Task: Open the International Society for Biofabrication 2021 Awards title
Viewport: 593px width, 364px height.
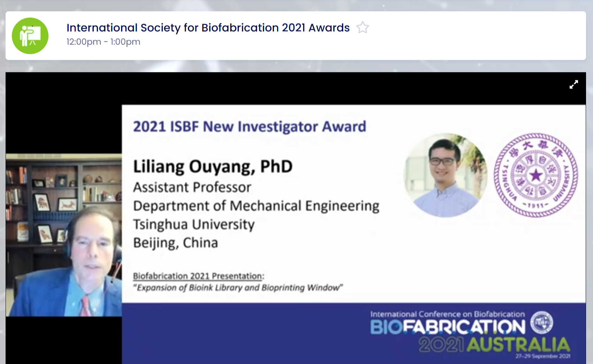Action: [x=208, y=27]
